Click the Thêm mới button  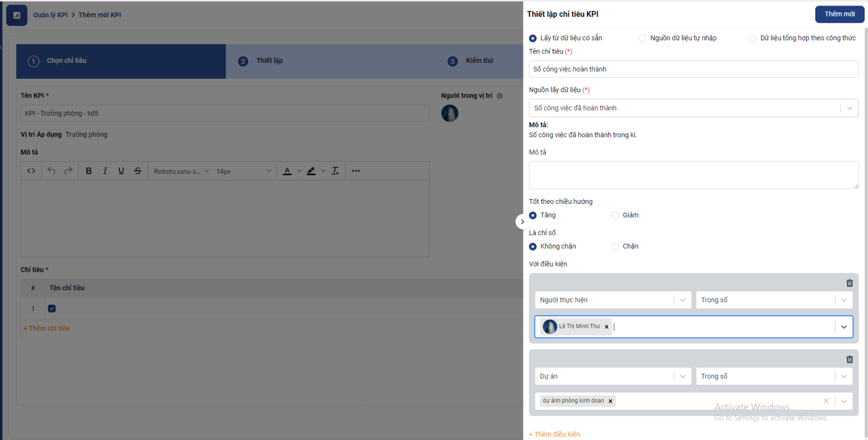[x=839, y=14]
